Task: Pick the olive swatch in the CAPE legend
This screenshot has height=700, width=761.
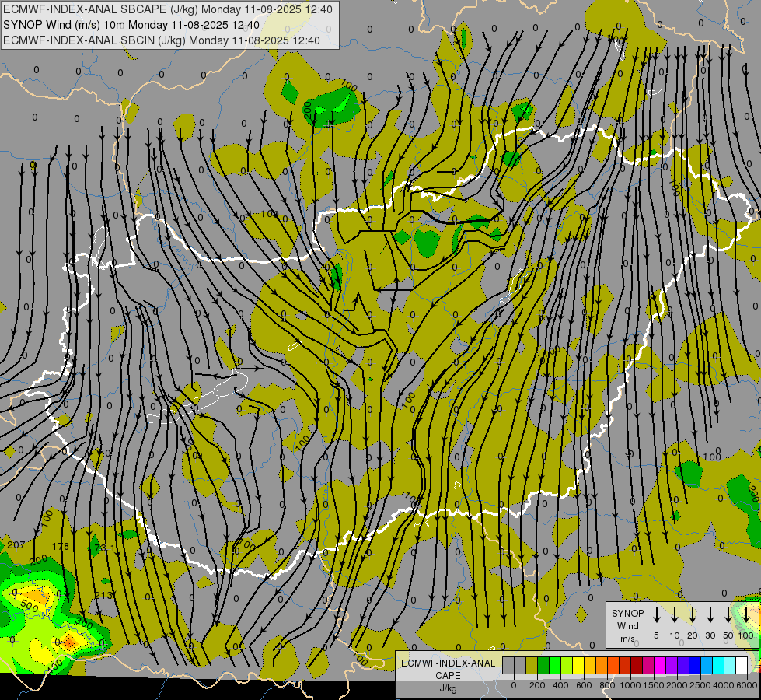Action: [x=532, y=665]
